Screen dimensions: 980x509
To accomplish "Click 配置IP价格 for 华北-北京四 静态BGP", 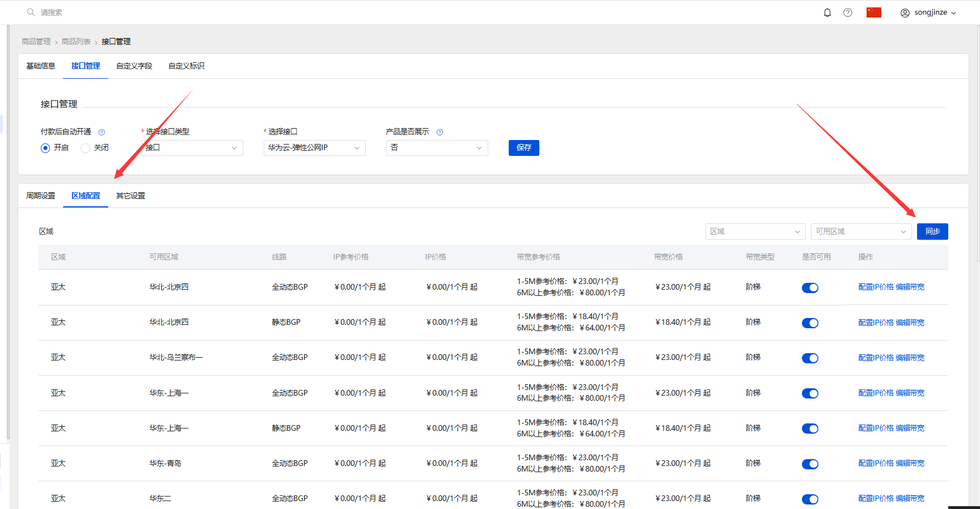I will click(876, 323).
